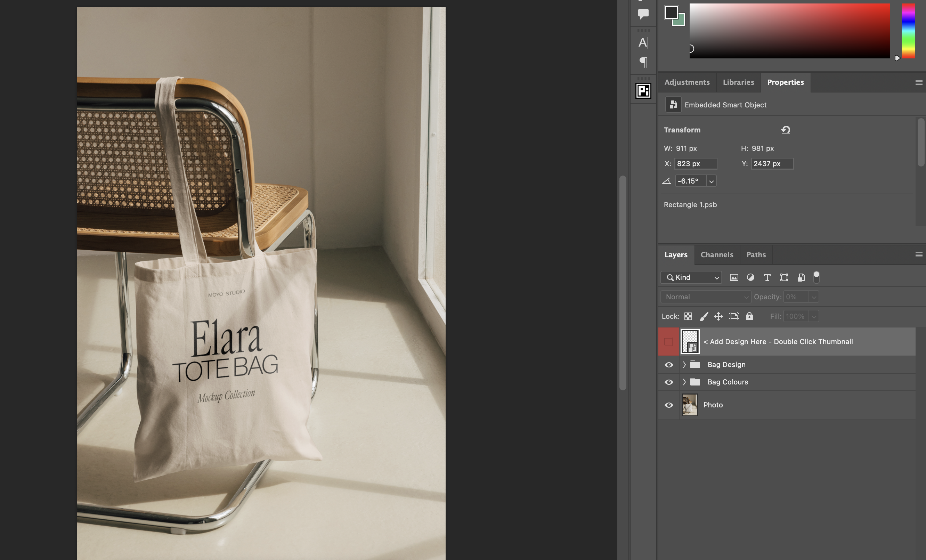Filter layers by type layer icon
926x560 pixels.
click(767, 277)
